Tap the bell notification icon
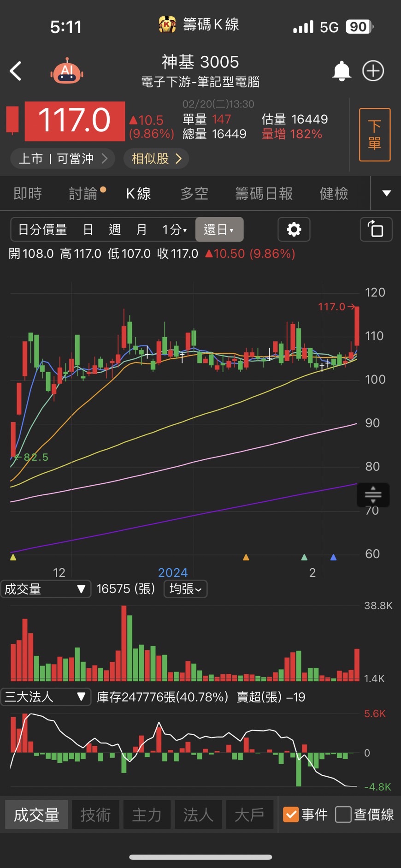Image resolution: width=401 pixels, height=868 pixels. point(342,71)
